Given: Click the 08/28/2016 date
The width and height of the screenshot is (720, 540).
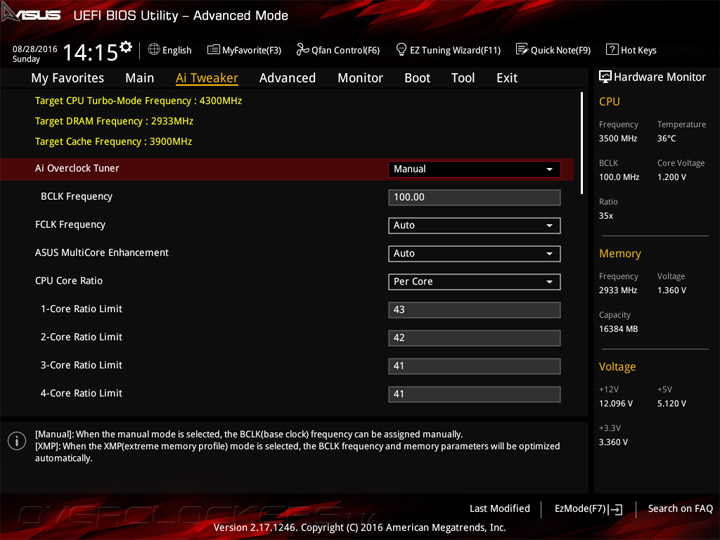Looking at the screenshot, I should click(x=35, y=49).
